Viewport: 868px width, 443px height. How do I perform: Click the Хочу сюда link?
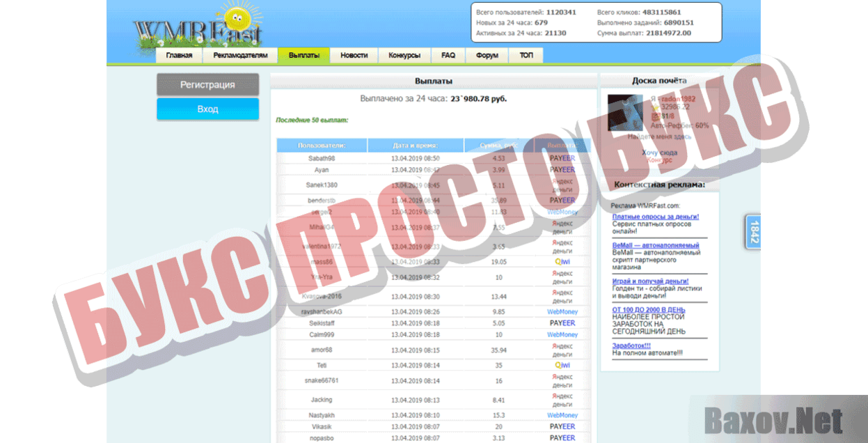(660, 153)
